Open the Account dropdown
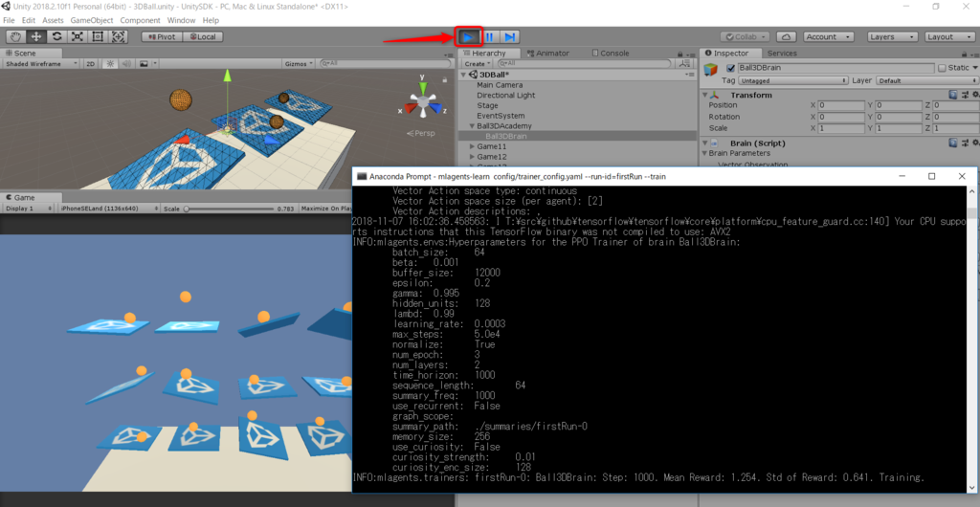The width and height of the screenshot is (980, 507). click(x=829, y=37)
